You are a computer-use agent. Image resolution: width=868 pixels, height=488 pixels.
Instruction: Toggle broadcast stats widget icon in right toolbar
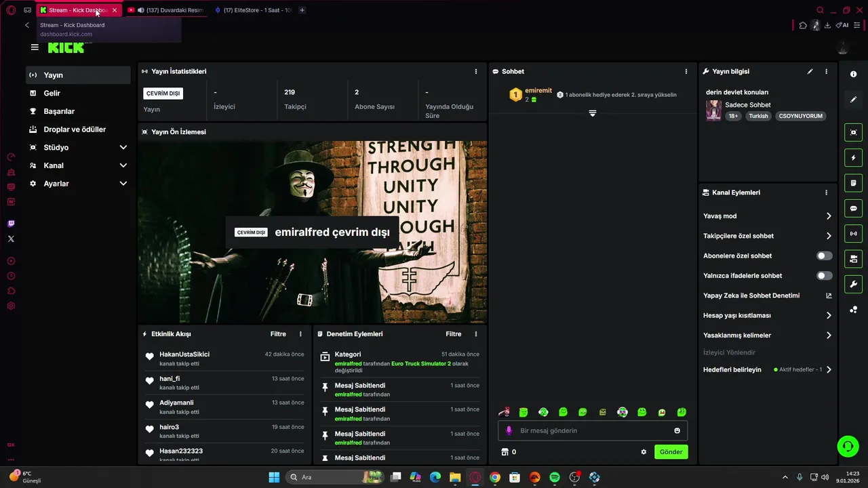pyautogui.click(x=853, y=234)
